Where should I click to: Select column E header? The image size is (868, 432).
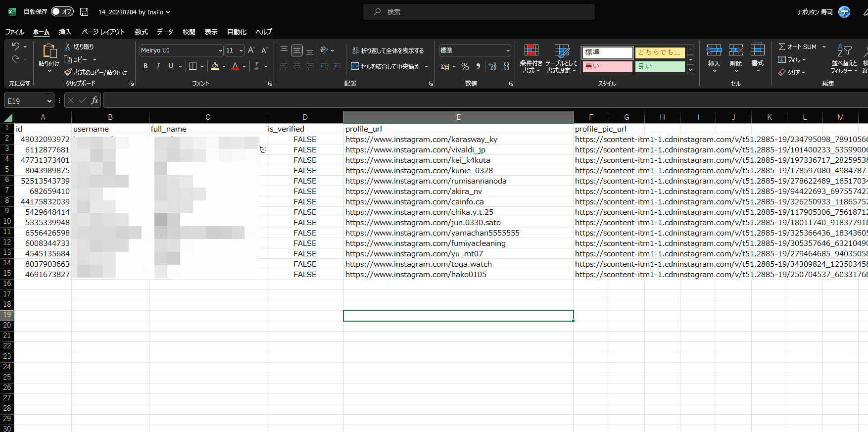point(458,117)
